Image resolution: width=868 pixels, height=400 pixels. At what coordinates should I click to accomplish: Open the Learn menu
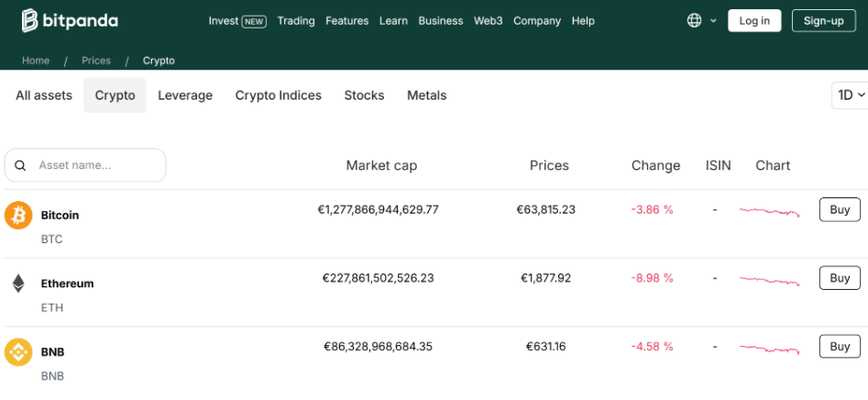coord(393,21)
